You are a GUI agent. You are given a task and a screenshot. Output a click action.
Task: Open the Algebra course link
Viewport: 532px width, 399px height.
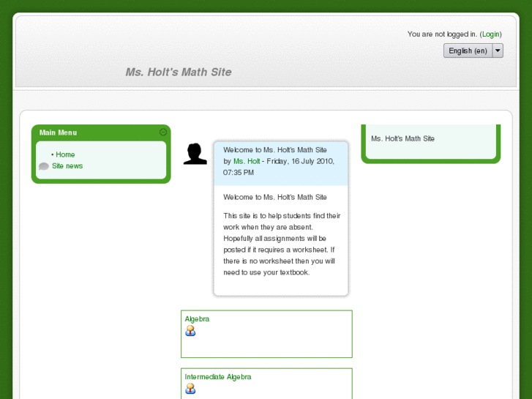click(197, 319)
